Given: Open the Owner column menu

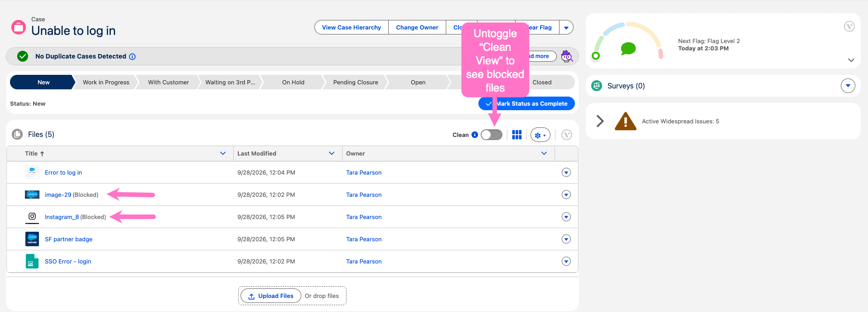Looking at the screenshot, I should (544, 153).
